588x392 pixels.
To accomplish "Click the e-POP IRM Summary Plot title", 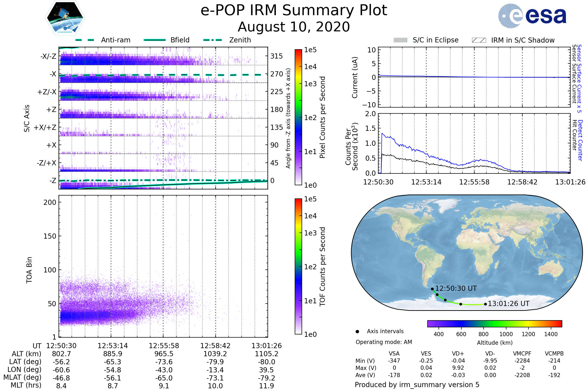I will 294,11.
